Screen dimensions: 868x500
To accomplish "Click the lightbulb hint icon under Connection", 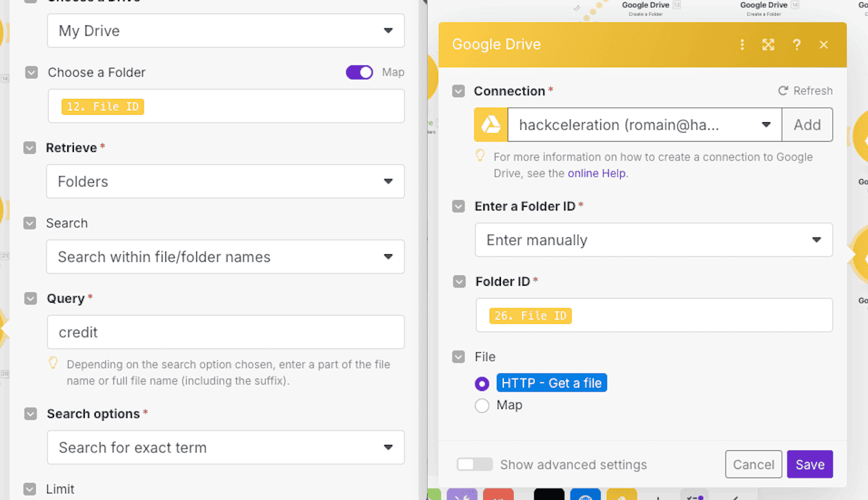I will [x=480, y=156].
